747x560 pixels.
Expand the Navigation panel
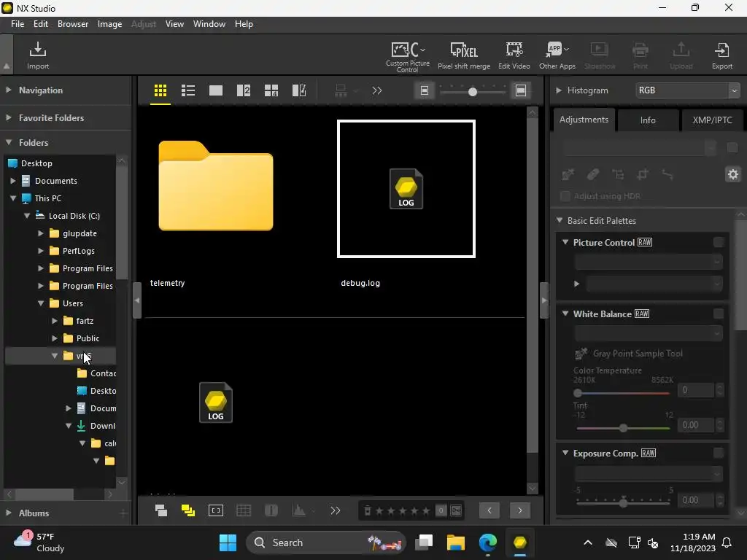coord(9,90)
